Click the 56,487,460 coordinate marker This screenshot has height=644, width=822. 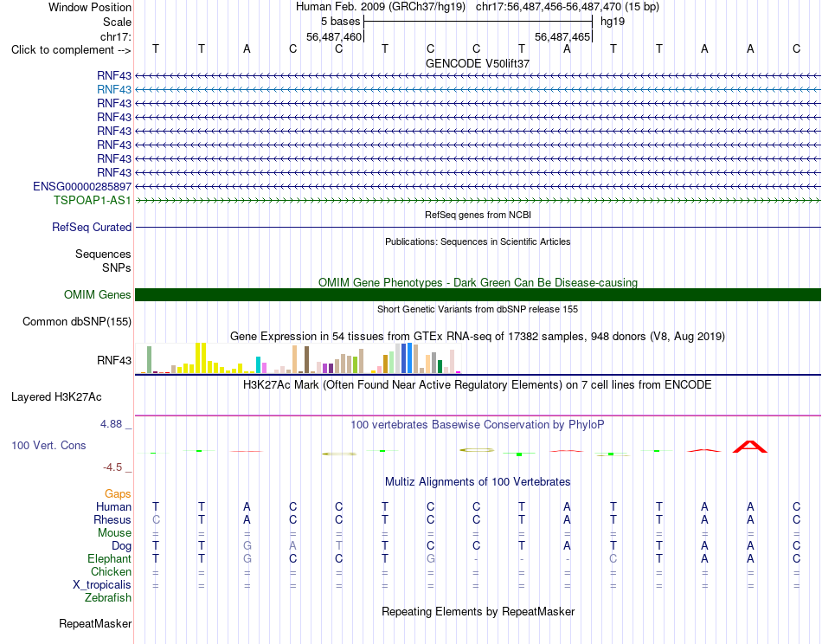tap(334, 36)
